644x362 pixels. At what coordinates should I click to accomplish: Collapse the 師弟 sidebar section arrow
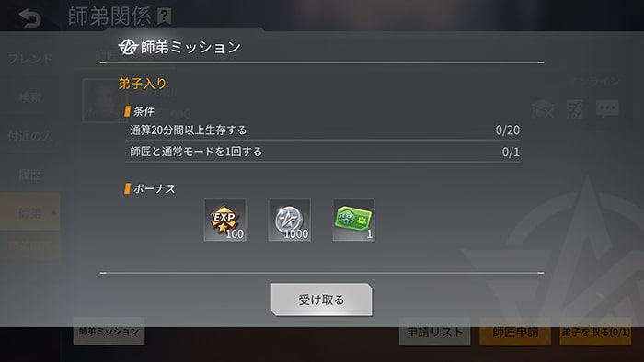coord(53,213)
